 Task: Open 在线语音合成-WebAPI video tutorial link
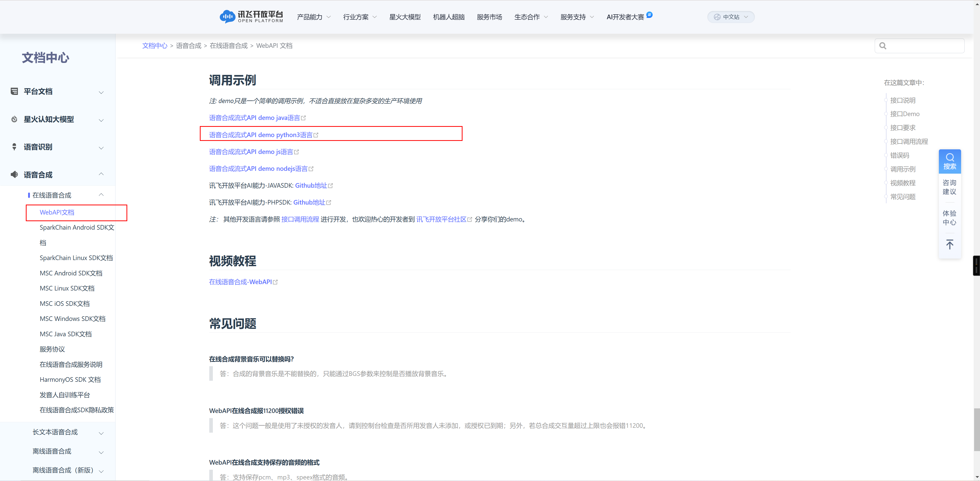point(240,282)
